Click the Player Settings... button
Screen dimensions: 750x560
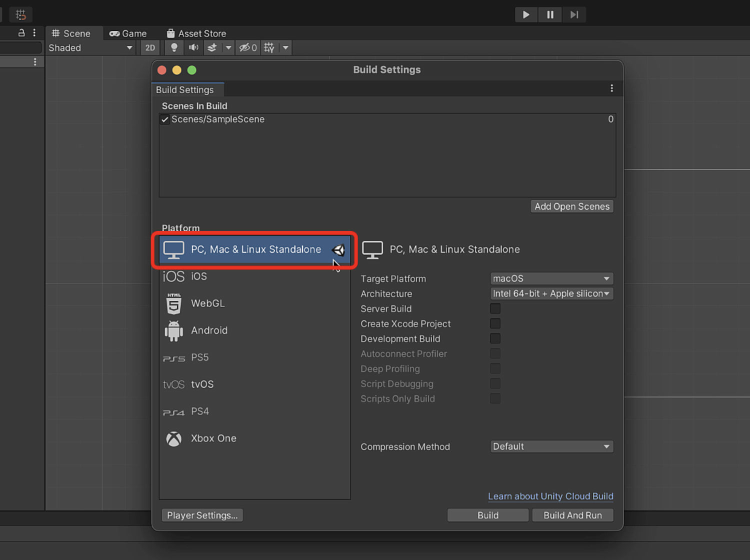202,515
